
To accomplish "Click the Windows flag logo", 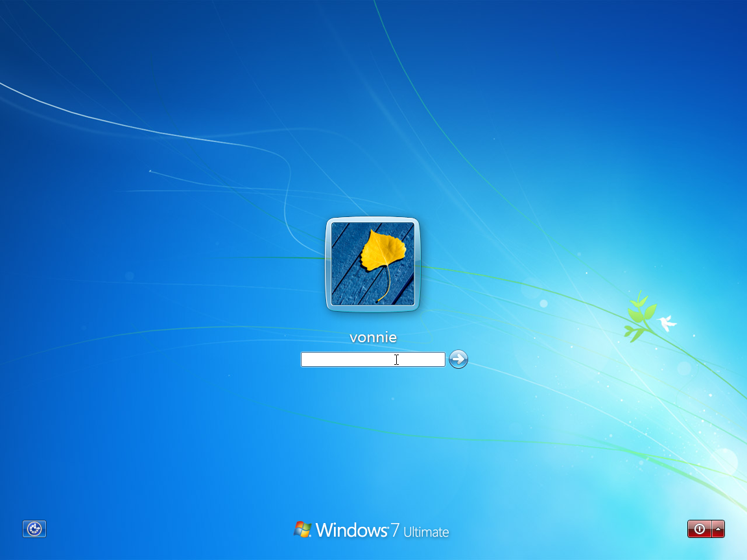I will pyautogui.click(x=302, y=530).
